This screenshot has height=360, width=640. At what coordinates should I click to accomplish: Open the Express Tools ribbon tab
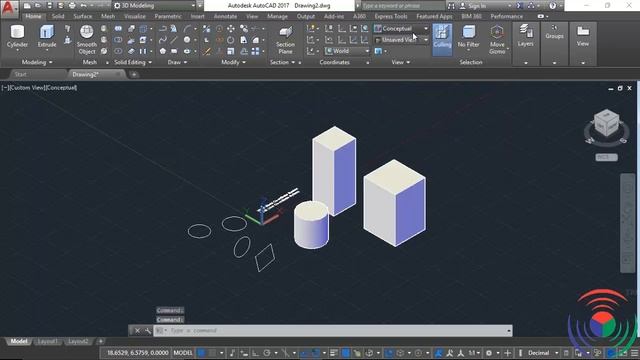pos(391,16)
